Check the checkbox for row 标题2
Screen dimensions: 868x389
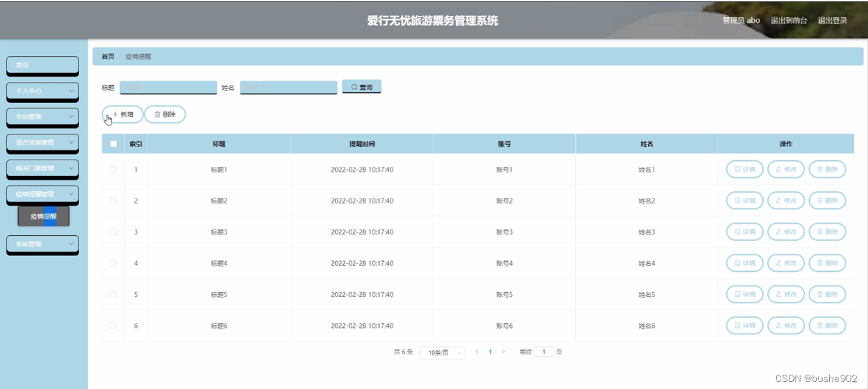113,201
